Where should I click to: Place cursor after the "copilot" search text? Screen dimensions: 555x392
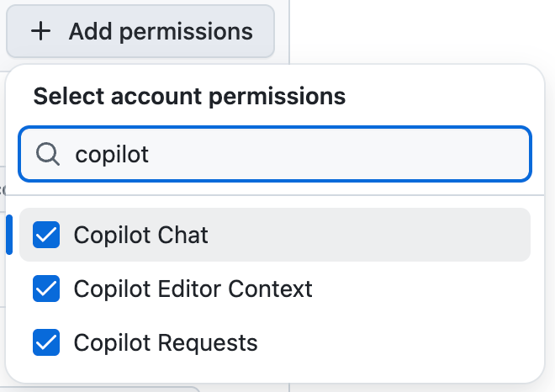tap(151, 154)
